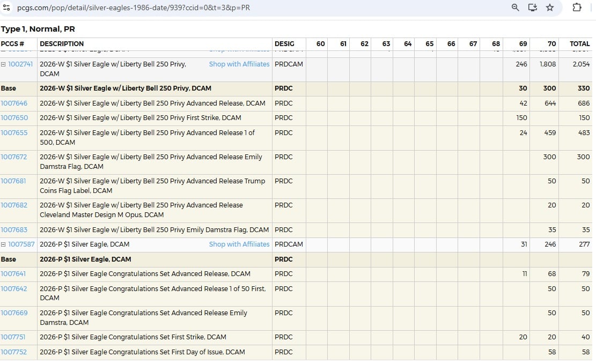The height and width of the screenshot is (364, 596).
Task: Open PCGS number 1007669 link
Action: point(14,313)
